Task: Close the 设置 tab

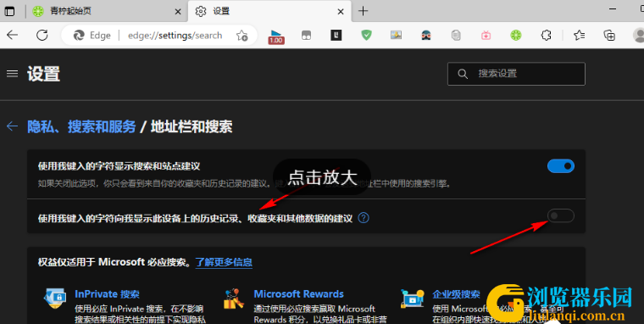Action: tap(341, 12)
